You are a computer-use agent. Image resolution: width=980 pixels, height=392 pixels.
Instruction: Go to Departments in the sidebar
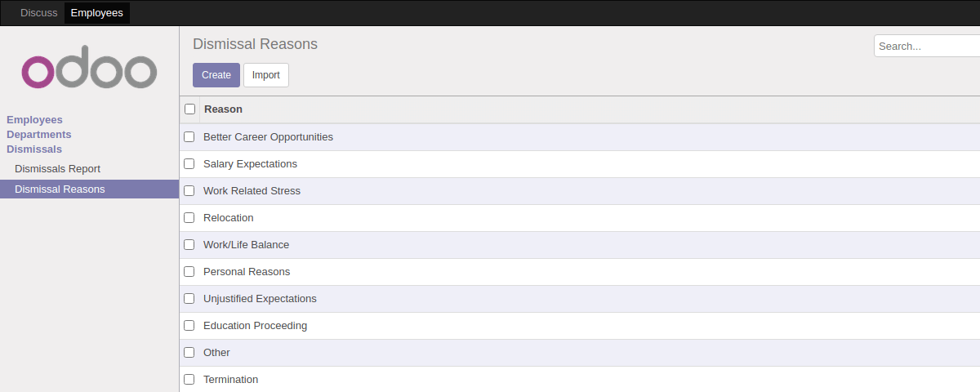tap(38, 135)
